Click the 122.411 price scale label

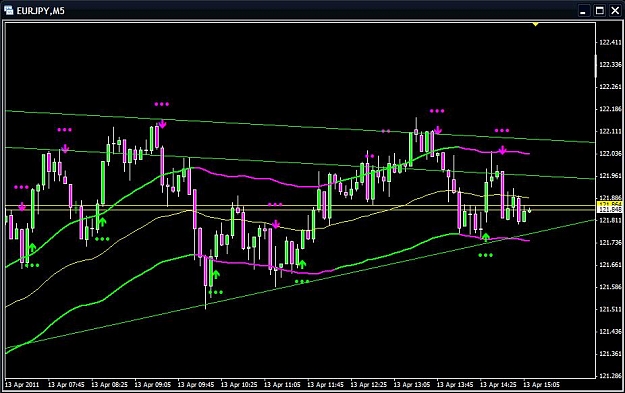[x=610, y=43]
